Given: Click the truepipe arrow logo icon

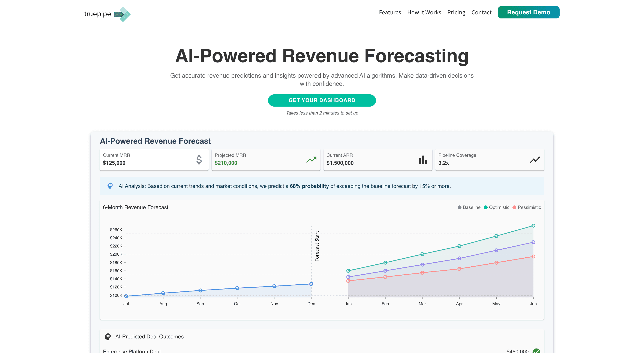Looking at the screenshot, I should click(x=122, y=14).
